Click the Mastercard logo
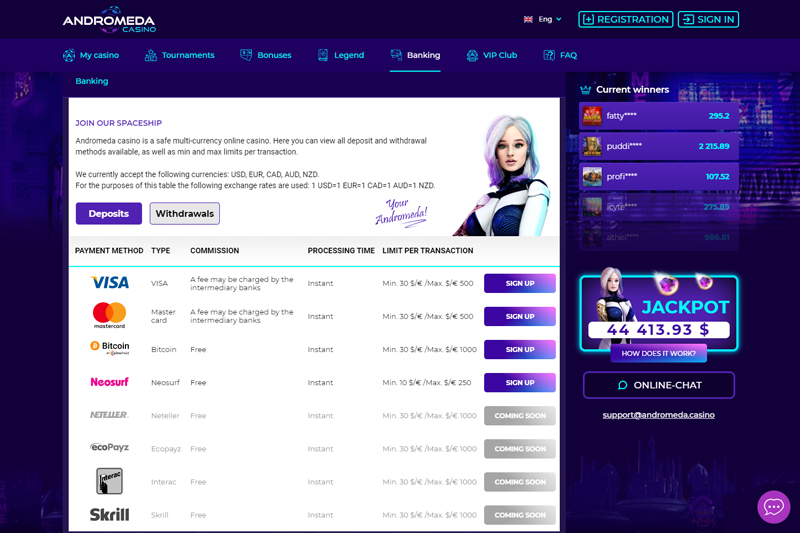Image resolution: width=800 pixels, height=533 pixels. [x=109, y=315]
